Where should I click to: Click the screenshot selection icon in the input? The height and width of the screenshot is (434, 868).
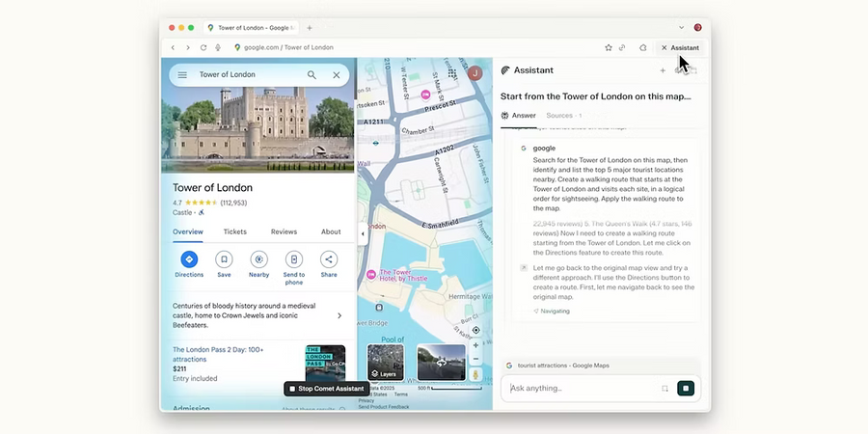(665, 388)
